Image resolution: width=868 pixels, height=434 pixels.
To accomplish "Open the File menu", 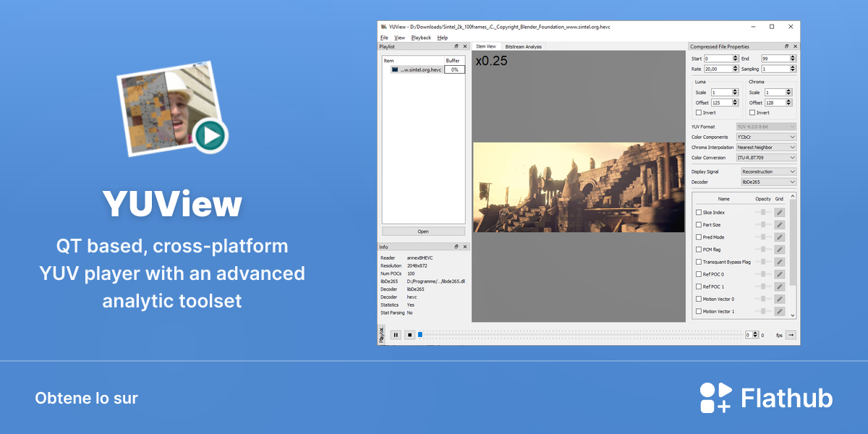I will pyautogui.click(x=385, y=38).
